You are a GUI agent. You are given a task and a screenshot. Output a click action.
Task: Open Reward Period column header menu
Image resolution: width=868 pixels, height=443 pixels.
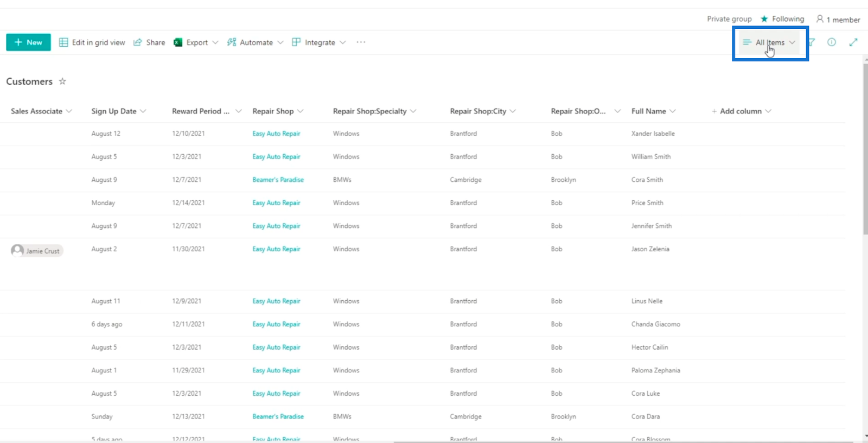click(207, 111)
